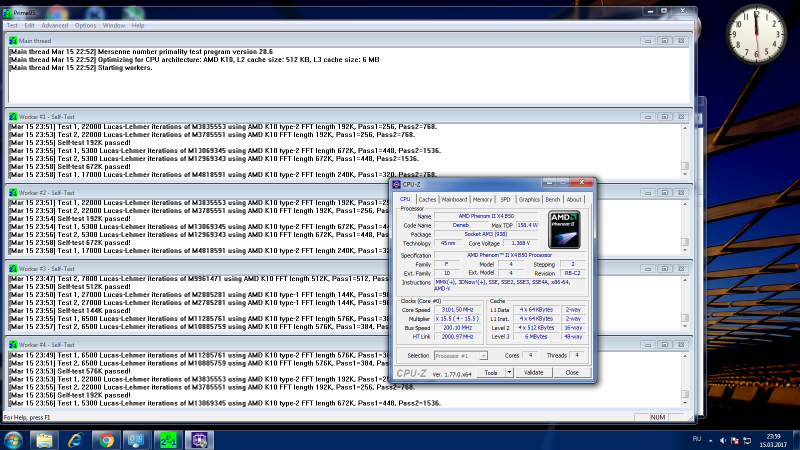
Task: Open the Processor #1 selection dropdown
Action: pos(462,355)
